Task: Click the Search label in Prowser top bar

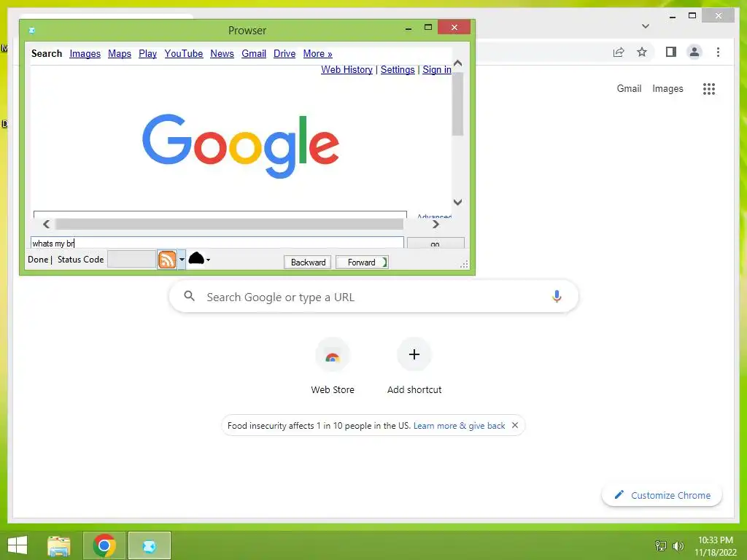Action: click(47, 53)
